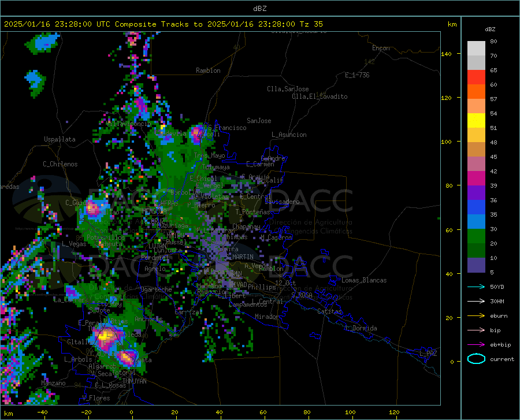This screenshot has height=420, width=520.
Task: Click the 'L_Dormida' place label
Action: point(361,328)
